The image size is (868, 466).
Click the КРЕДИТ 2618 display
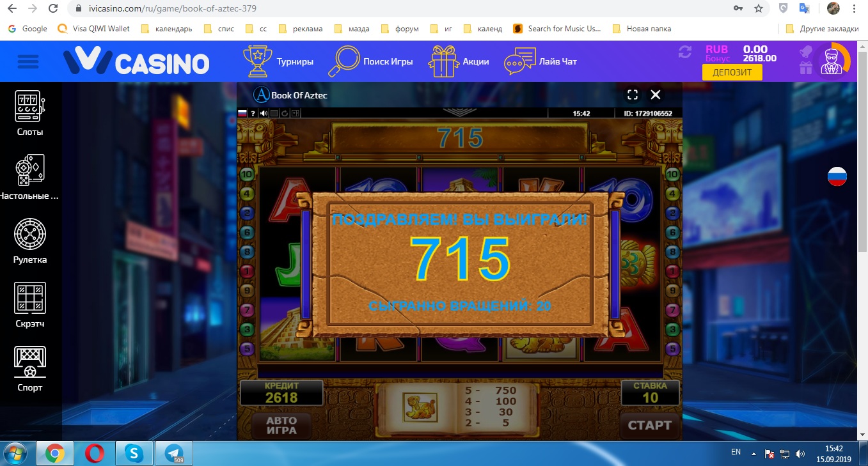(x=282, y=392)
